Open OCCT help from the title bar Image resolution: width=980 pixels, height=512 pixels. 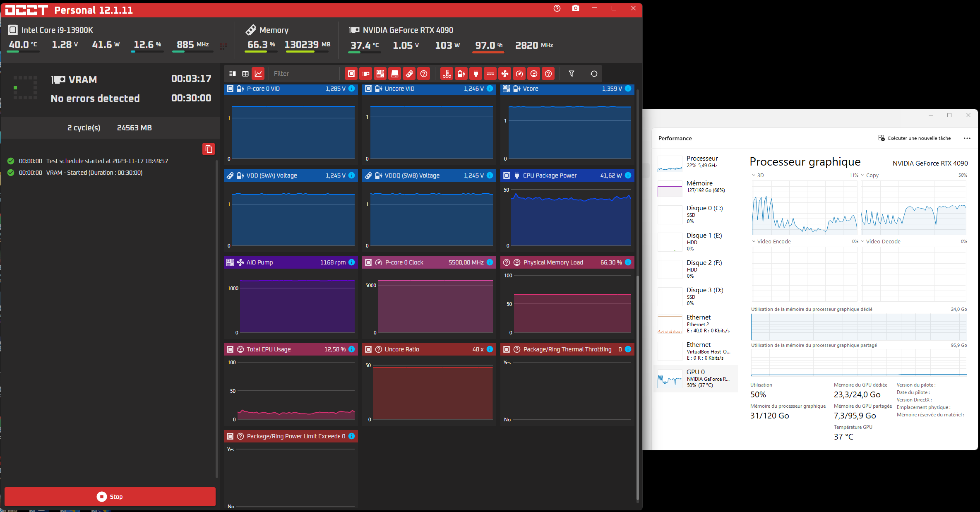[x=557, y=8]
